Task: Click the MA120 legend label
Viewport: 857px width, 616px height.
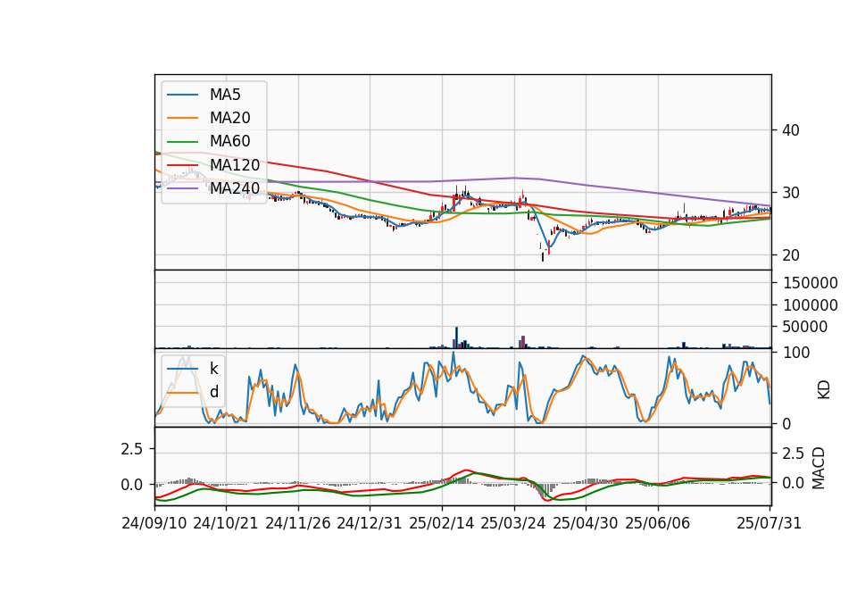Action: (x=235, y=164)
